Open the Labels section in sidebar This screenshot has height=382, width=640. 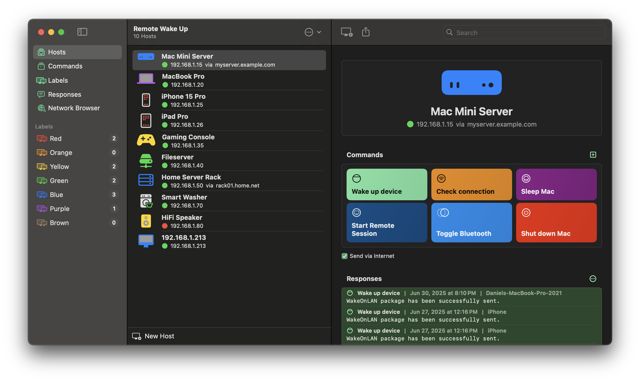(78, 80)
